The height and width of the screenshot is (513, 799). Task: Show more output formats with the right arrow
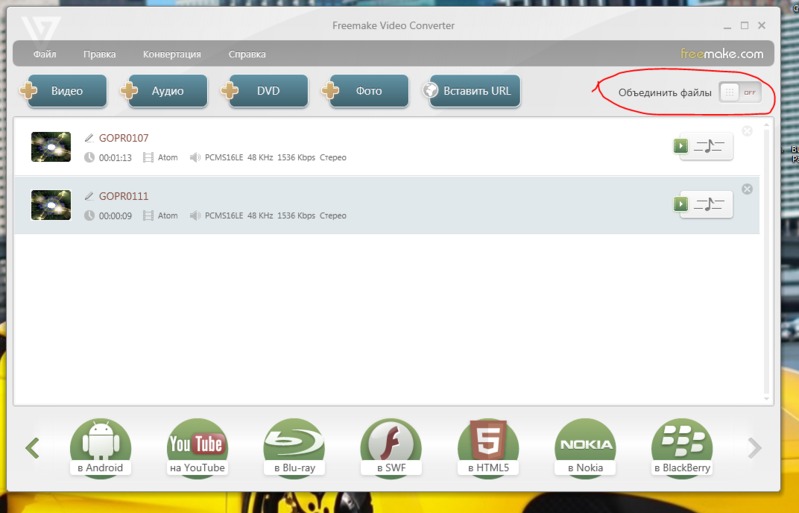(755, 448)
